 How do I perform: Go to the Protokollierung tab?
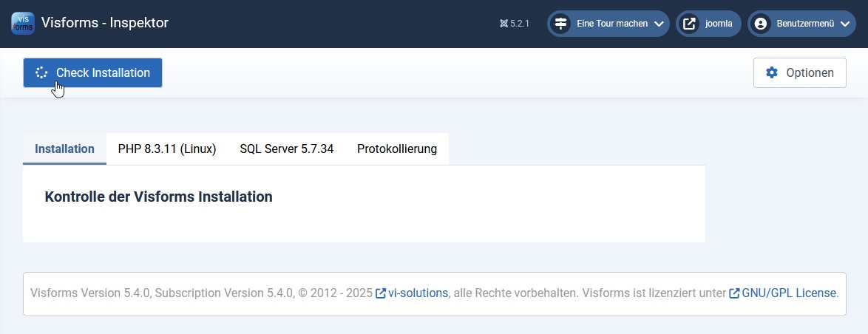point(397,149)
